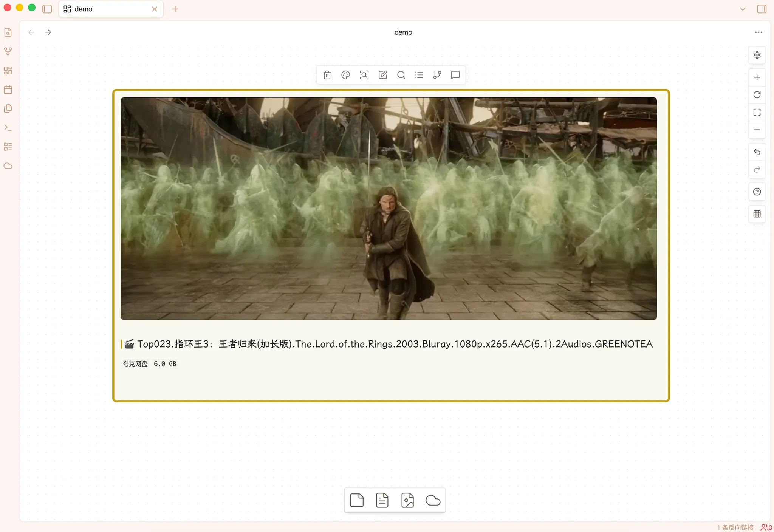Click the checklist icon in left ribbon

pos(8,147)
